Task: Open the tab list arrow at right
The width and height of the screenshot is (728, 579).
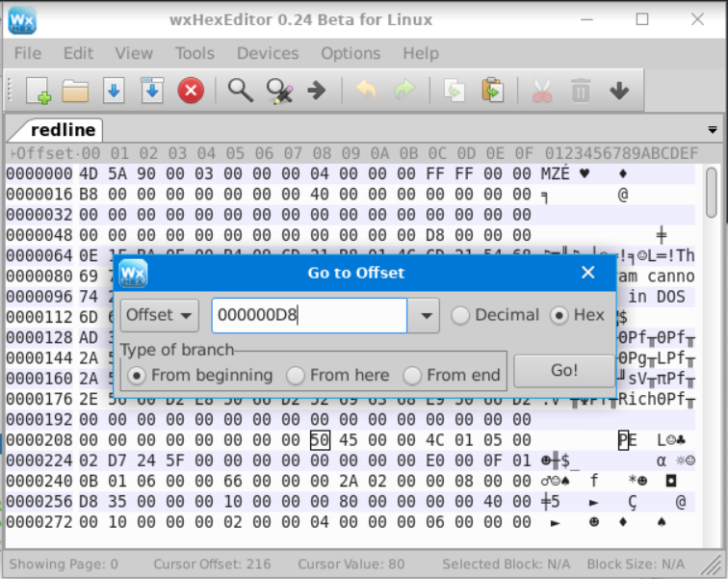Action: [713, 130]
